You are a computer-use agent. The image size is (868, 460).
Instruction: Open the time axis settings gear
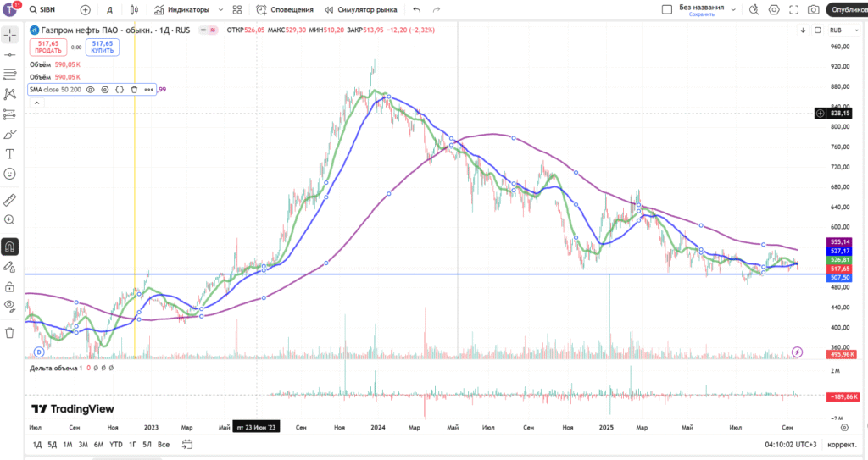844,427
